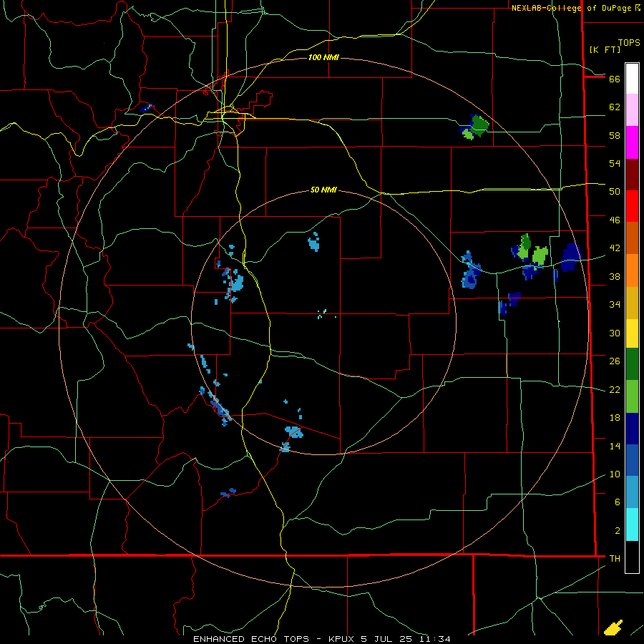This screenshot has height=644, width=644.
Task: Click the dark green echo on 100 NMI ring
Action: [479, 125]
